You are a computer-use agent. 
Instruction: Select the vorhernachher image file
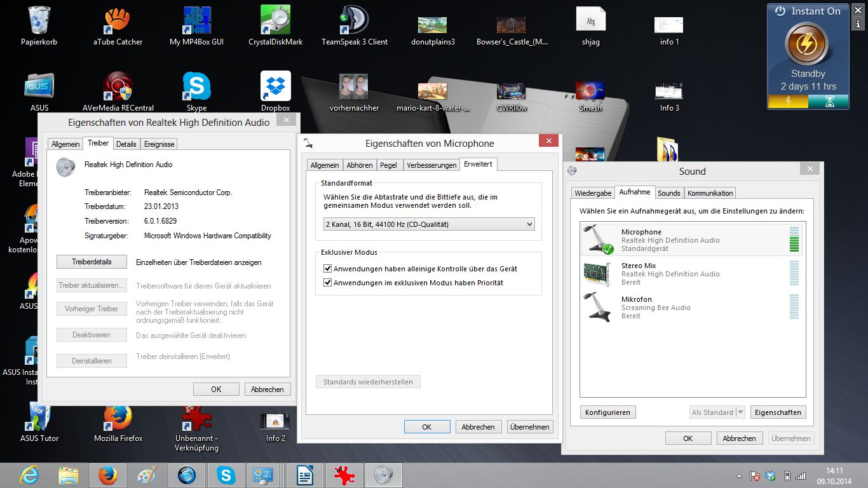[355, 92]
